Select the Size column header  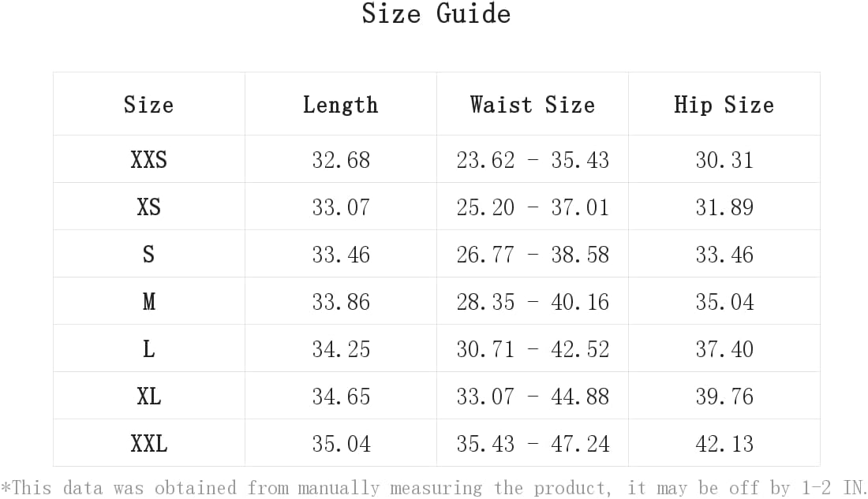[x=148, y=105]
